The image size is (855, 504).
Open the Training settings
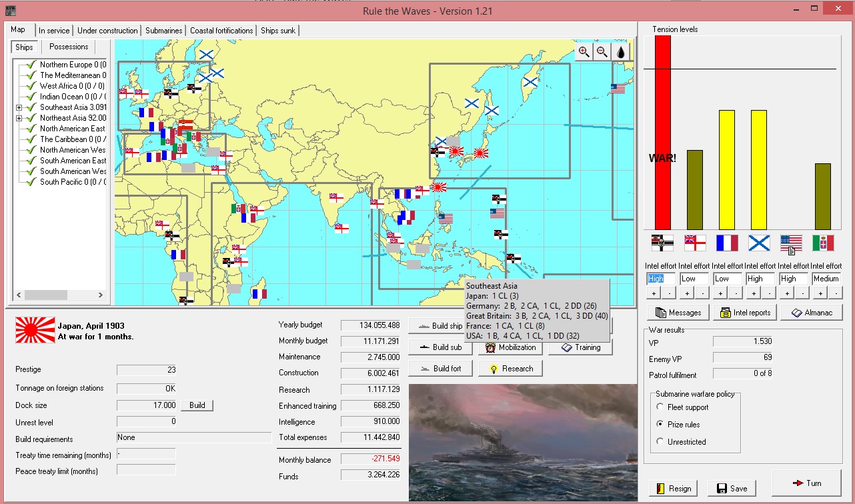(580, 347)
